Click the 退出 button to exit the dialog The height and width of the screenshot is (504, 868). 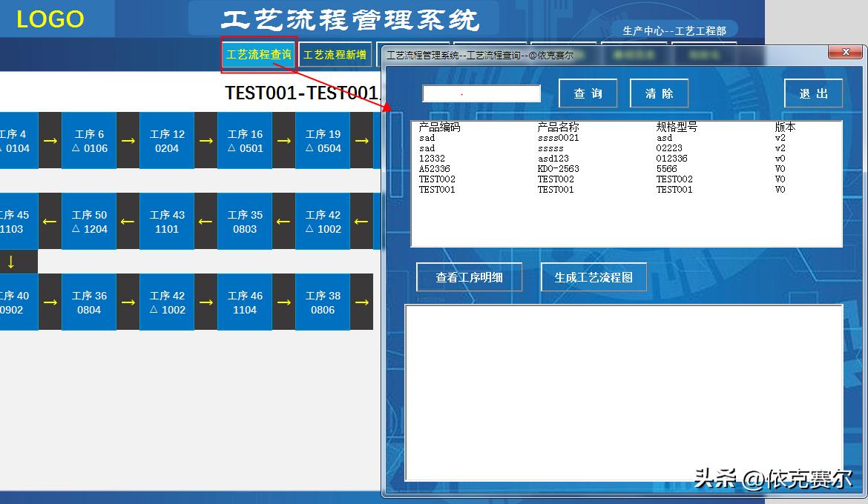tap(813, 93)
